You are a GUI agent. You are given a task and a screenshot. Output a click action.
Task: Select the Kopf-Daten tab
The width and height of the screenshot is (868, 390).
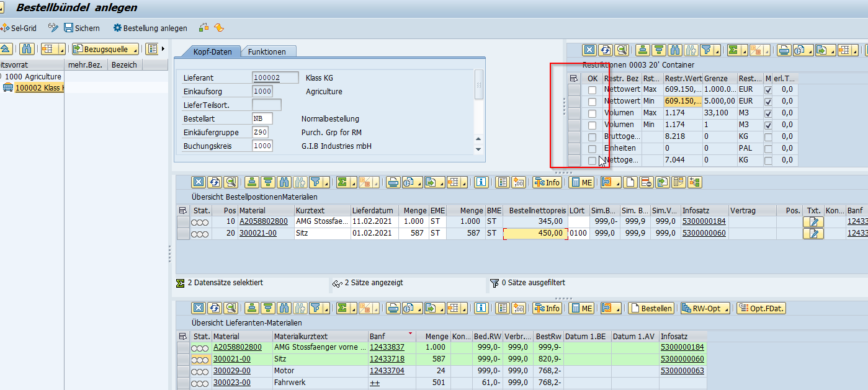(212, 52)
